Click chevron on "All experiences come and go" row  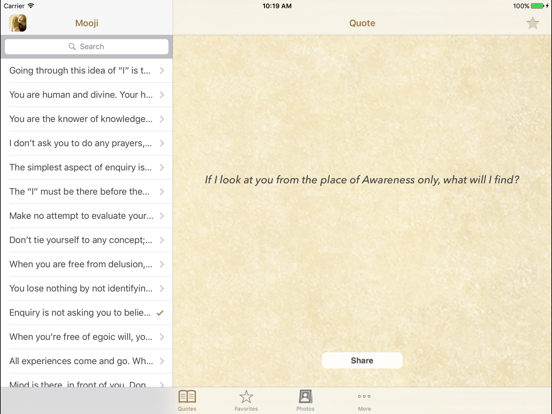click(162, 361)
